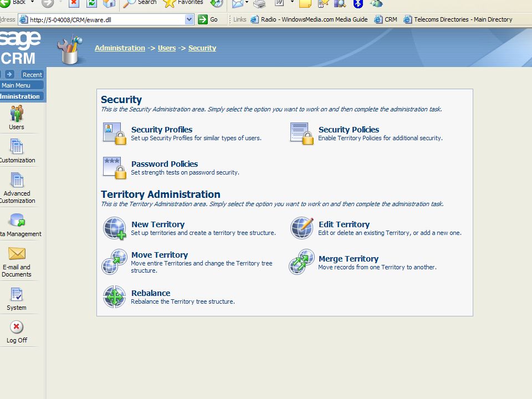This screenshot has height=399, width=532.
Task: Open the Edit Territory link
Action: click(x=344, y=224)
